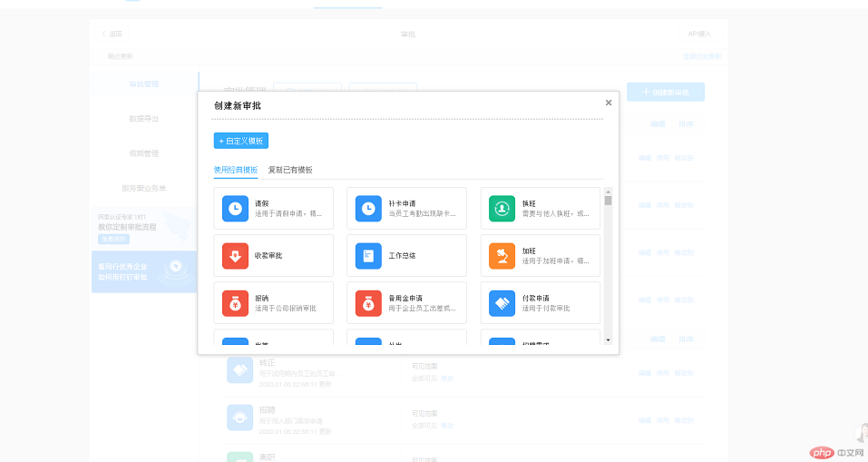Open 数据导出 in the left sidebar
Image resolution: width=868 pixels, height=462 pixels.
pos(144,118)
